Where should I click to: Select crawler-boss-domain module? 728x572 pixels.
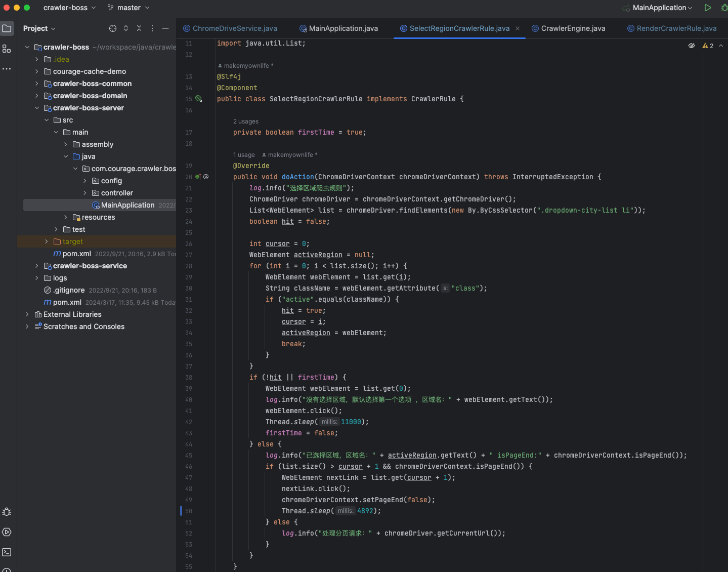[x=90, y=96]
